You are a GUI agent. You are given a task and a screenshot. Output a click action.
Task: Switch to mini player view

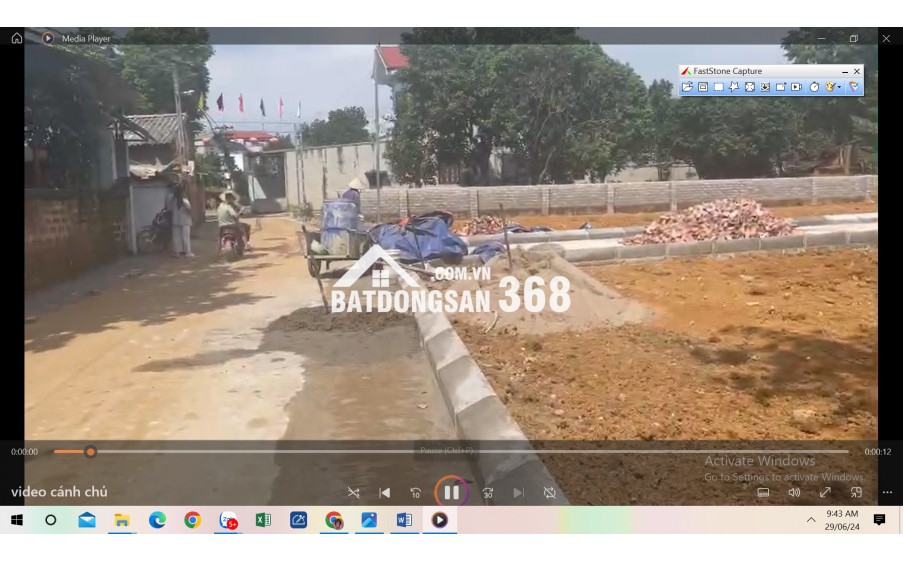coord(856,492)
